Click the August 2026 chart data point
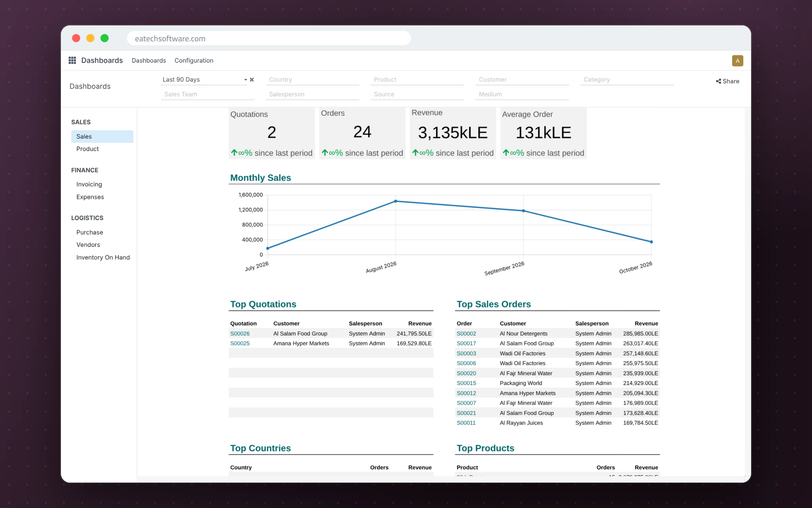Viewport: 812px width, 508px height. [396, 201]
